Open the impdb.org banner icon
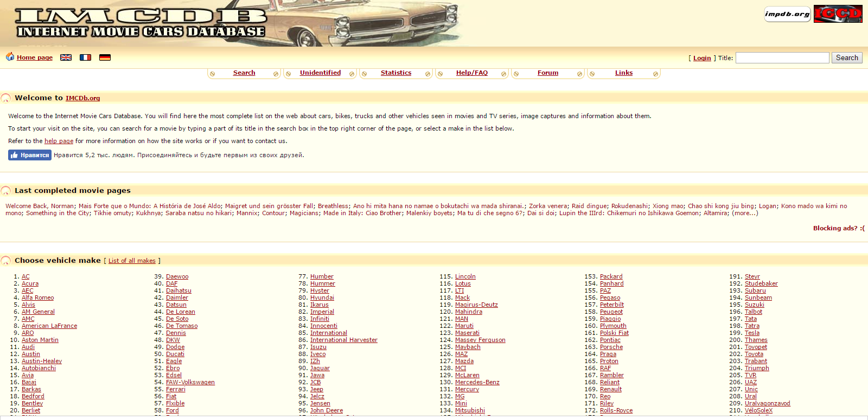The image size is (868, 420). 787,14
